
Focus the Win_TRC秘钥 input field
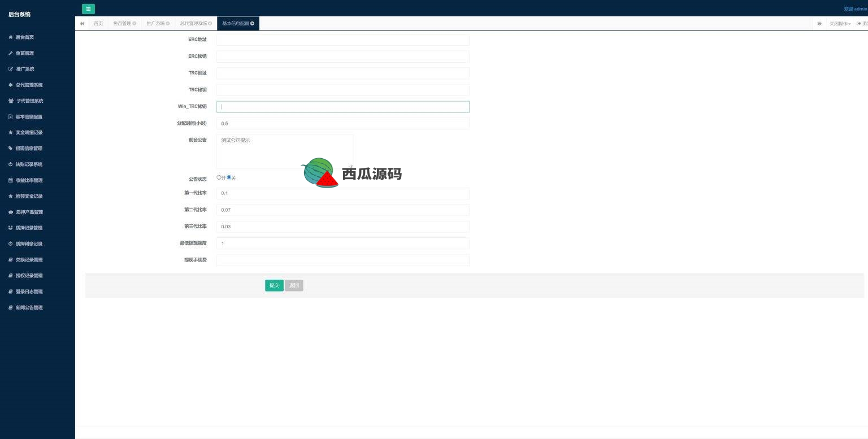coord(342,107)
